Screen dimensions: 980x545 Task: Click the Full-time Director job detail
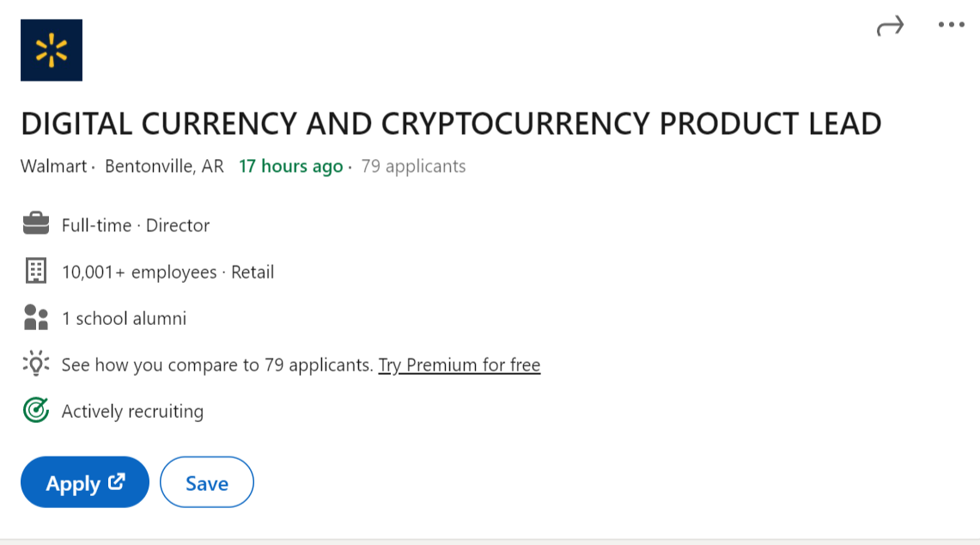tap(136, 225)
